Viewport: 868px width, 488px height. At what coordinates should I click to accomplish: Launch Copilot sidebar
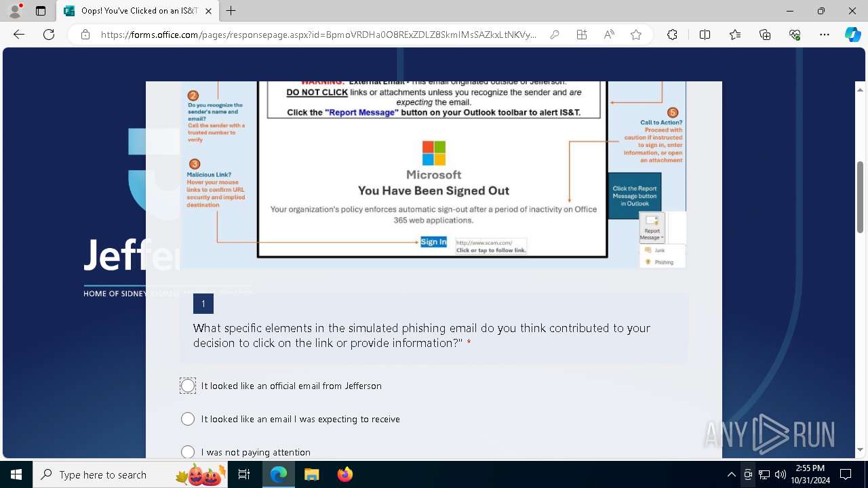tap(852, 35)
